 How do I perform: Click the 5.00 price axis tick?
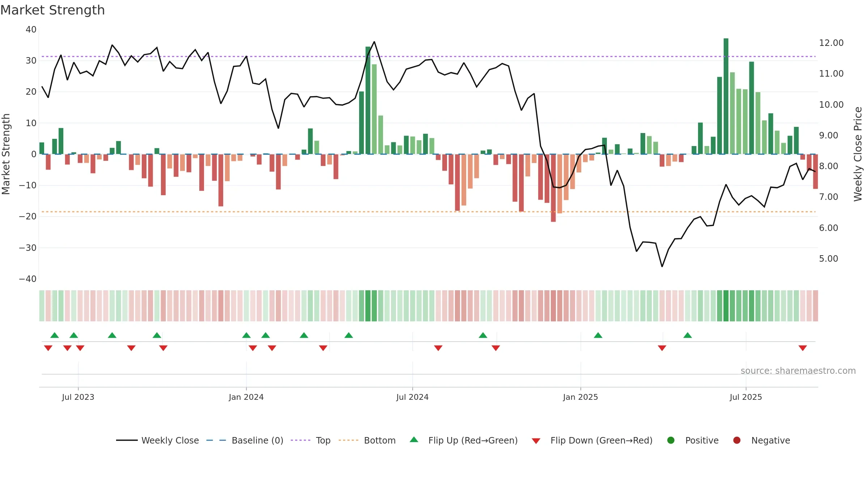point(828,259)
